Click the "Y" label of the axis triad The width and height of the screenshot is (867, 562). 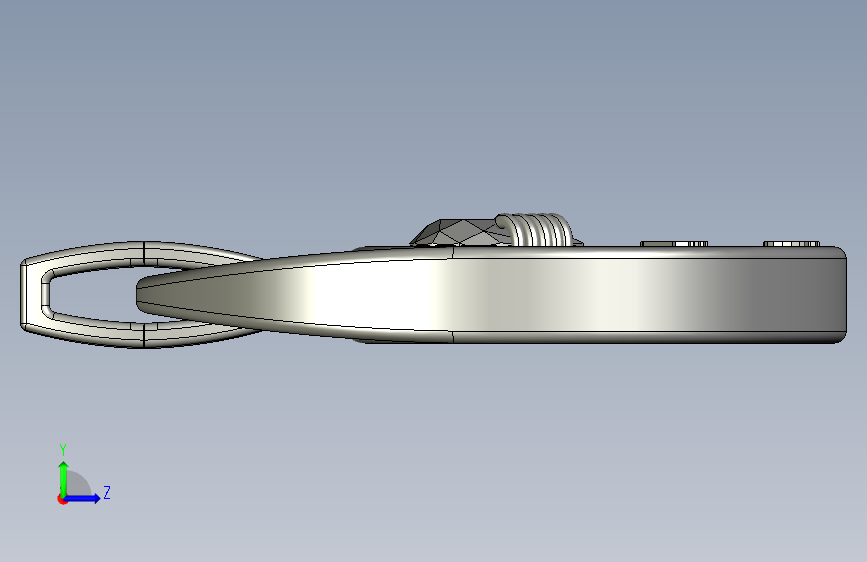(x=63, y=450)
